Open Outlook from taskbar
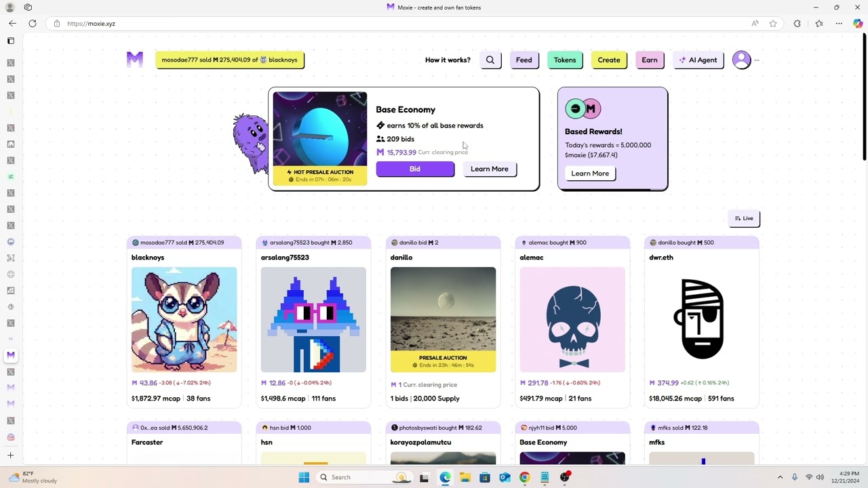 (x=505, y=477)
